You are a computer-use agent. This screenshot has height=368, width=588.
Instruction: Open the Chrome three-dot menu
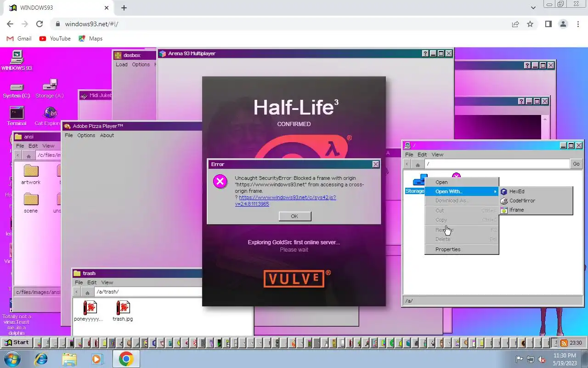[578, 24]
